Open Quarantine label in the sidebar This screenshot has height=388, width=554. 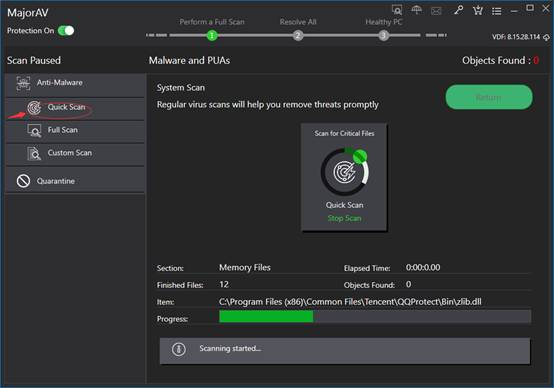56,181
